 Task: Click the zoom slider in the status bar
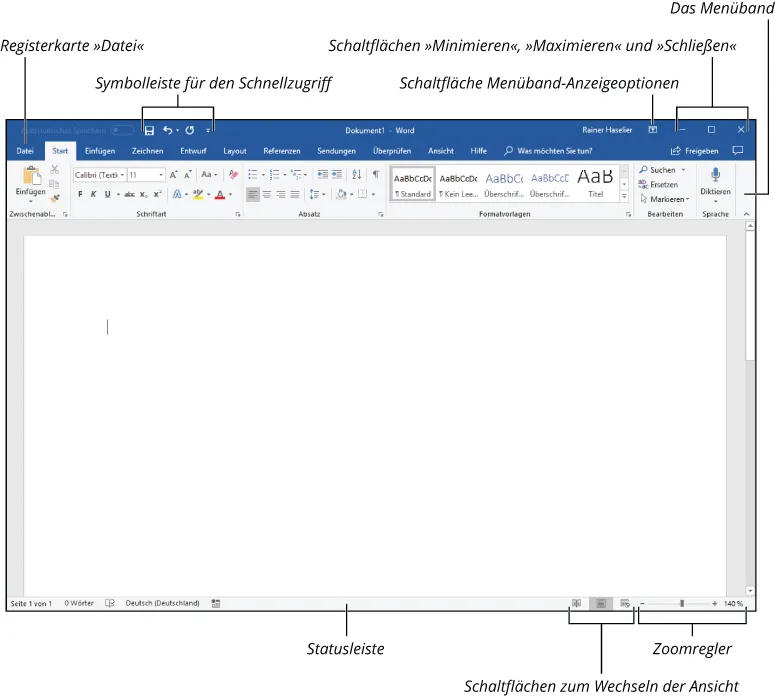[682, 604]
